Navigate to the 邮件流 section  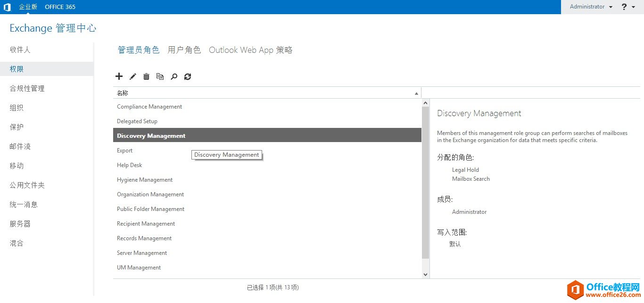(20, 146)
